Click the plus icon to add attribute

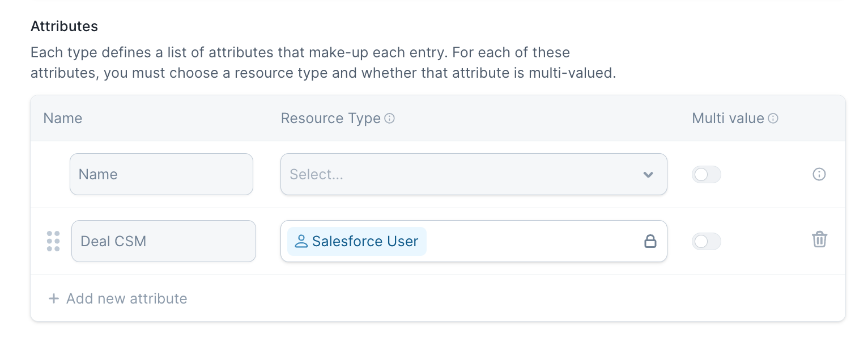54,298
